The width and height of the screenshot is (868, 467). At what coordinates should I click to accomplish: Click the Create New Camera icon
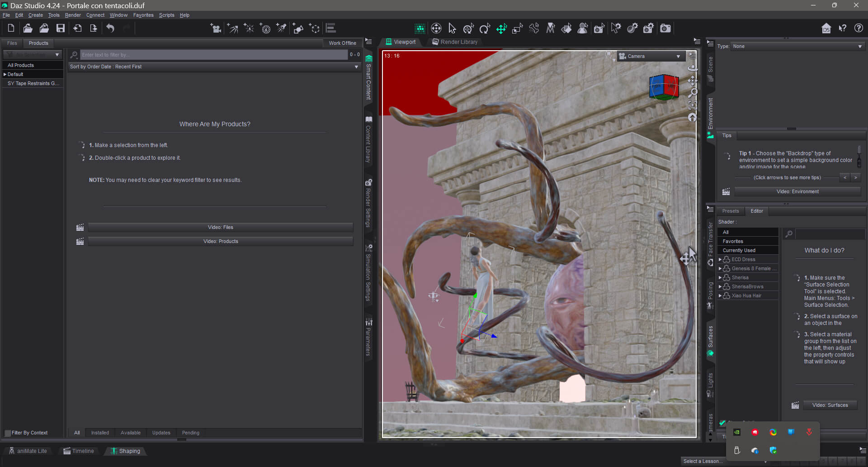216,28
